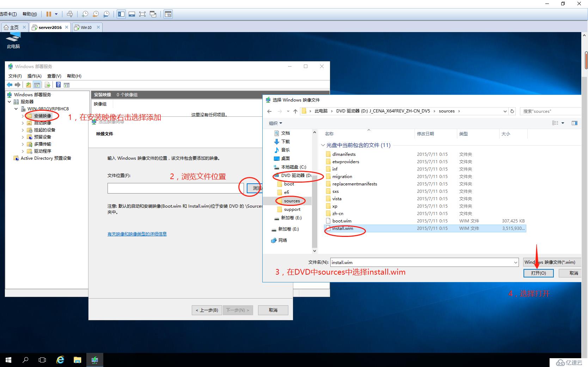Collapse the 服务器 tree node
The width and height of the screenshot is (588, 367).
(10, 102)
